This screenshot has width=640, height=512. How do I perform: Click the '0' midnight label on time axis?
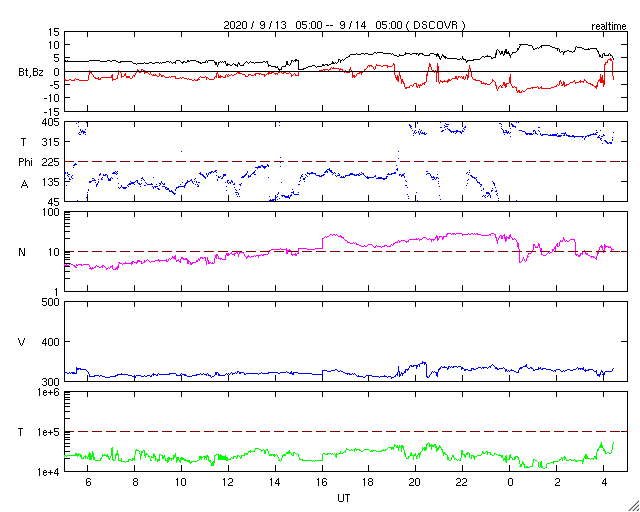click(510, 482)
